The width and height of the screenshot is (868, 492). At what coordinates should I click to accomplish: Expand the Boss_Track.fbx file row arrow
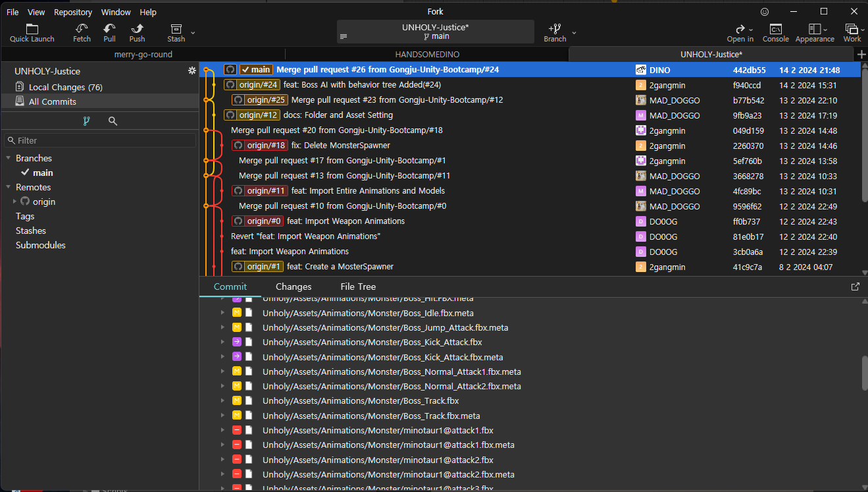tap(222, 400)
